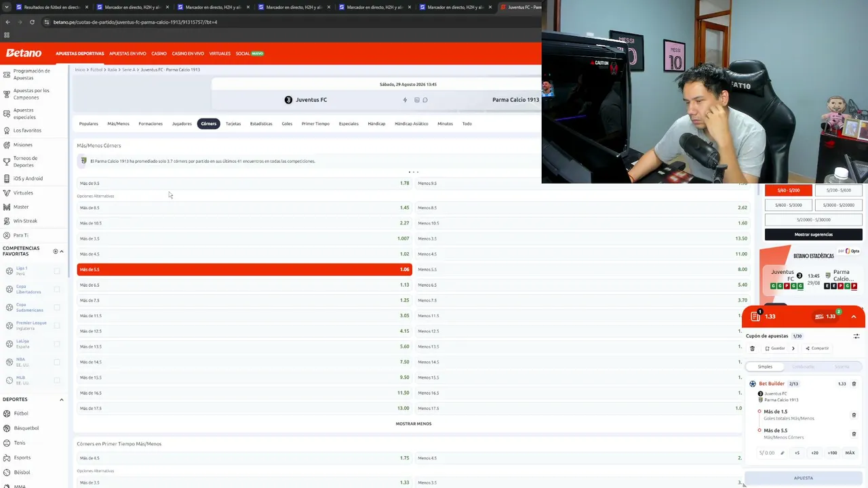Go to Apuestas en Vivo menu

pyautogui.click(x=127, y=54)
